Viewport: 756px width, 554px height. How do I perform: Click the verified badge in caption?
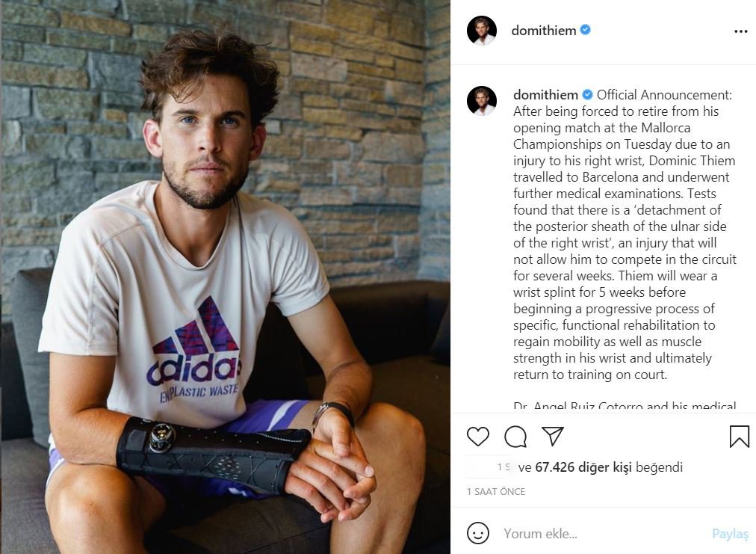(x=587, y=95)
